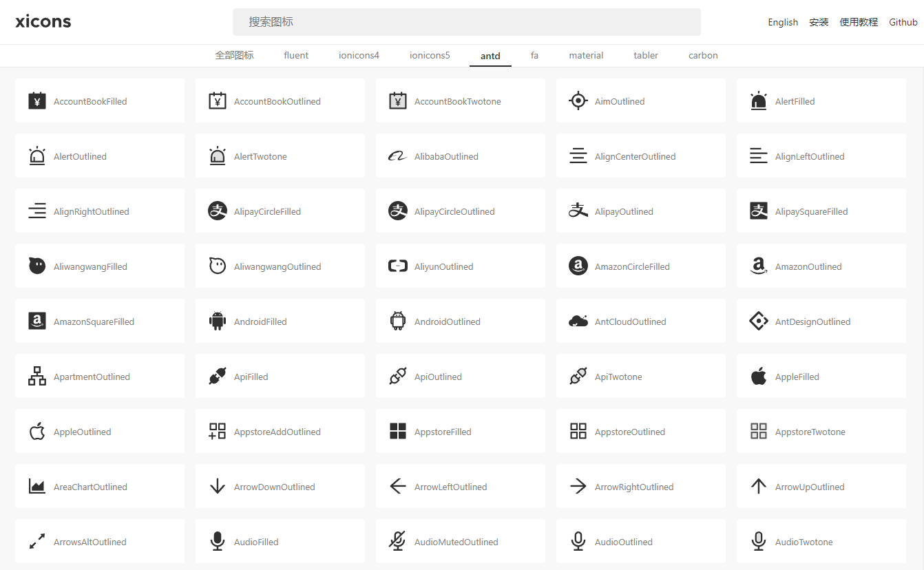
Task: Select the ApartmentOutlined icon
Action: (37, 377)
